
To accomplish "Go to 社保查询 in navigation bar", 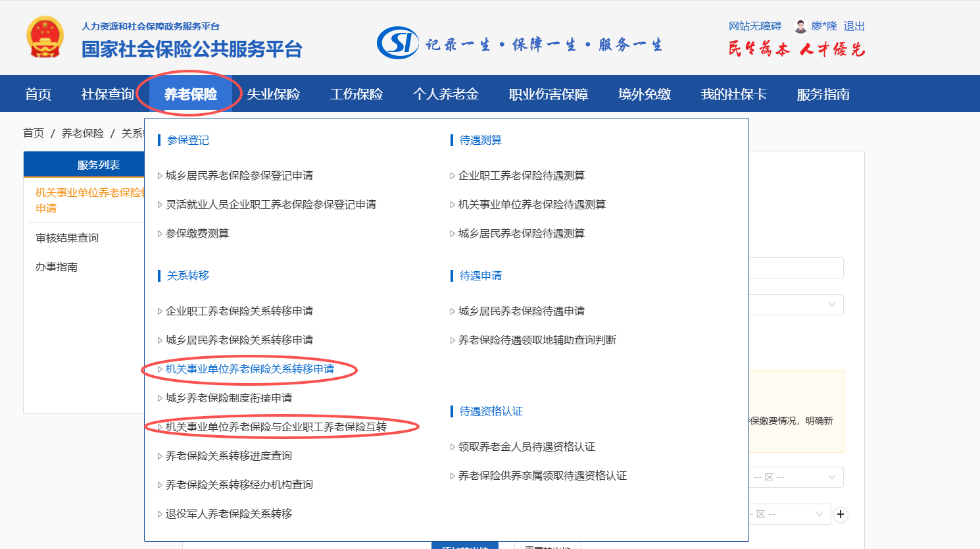I will [107, 94].
